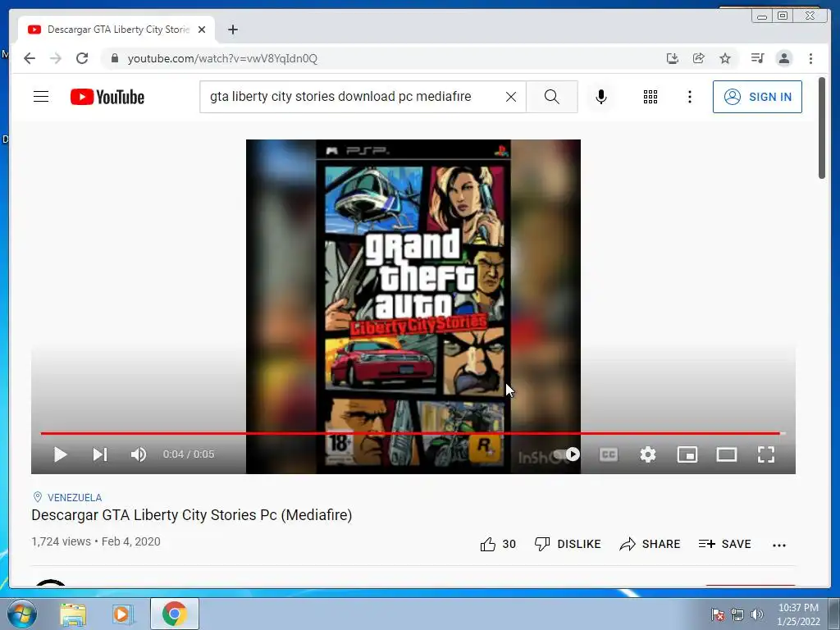Open the YouTube apps grid

coord(651,97)
